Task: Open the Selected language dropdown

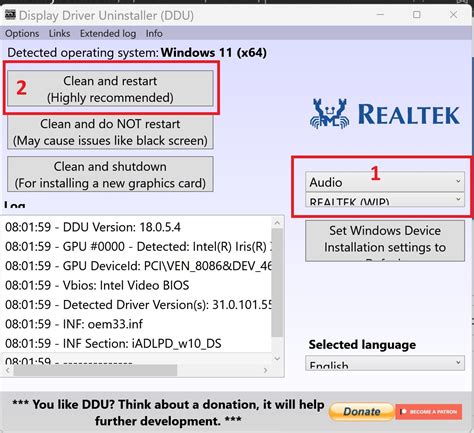Action: click(x=385, y=363)
